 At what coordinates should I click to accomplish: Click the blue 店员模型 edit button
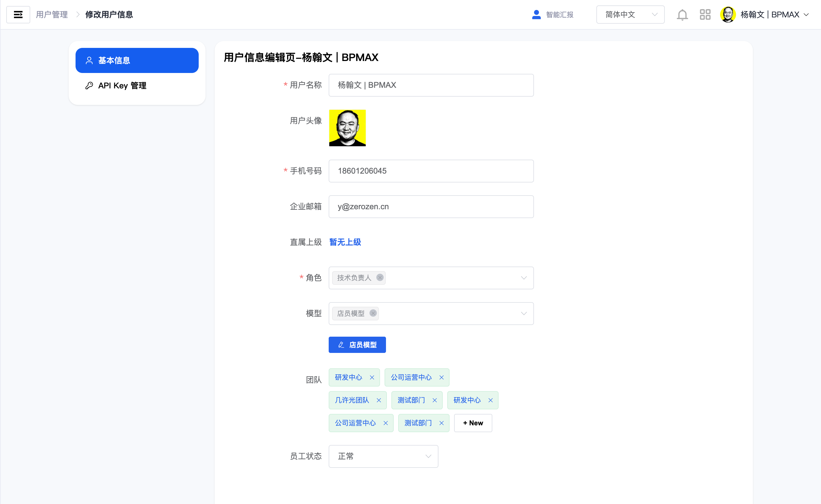pos(357,345)
